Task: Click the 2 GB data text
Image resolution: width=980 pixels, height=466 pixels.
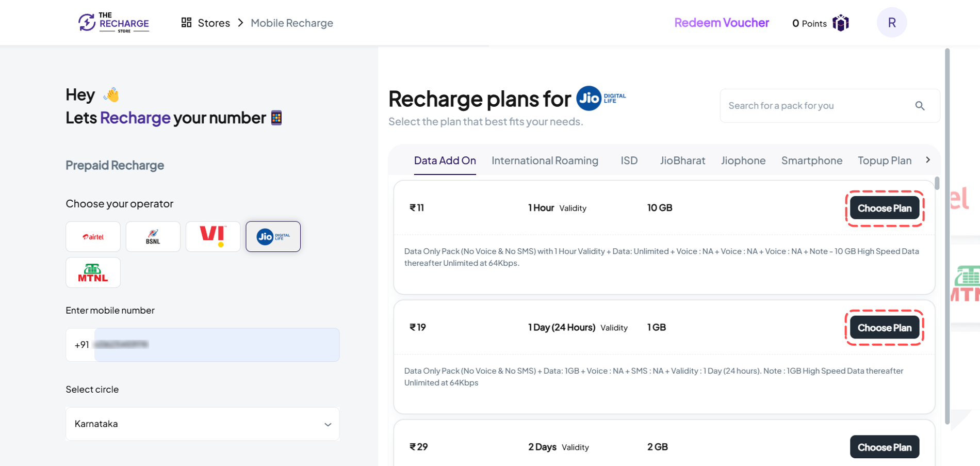Action: (x=657, y=446)
